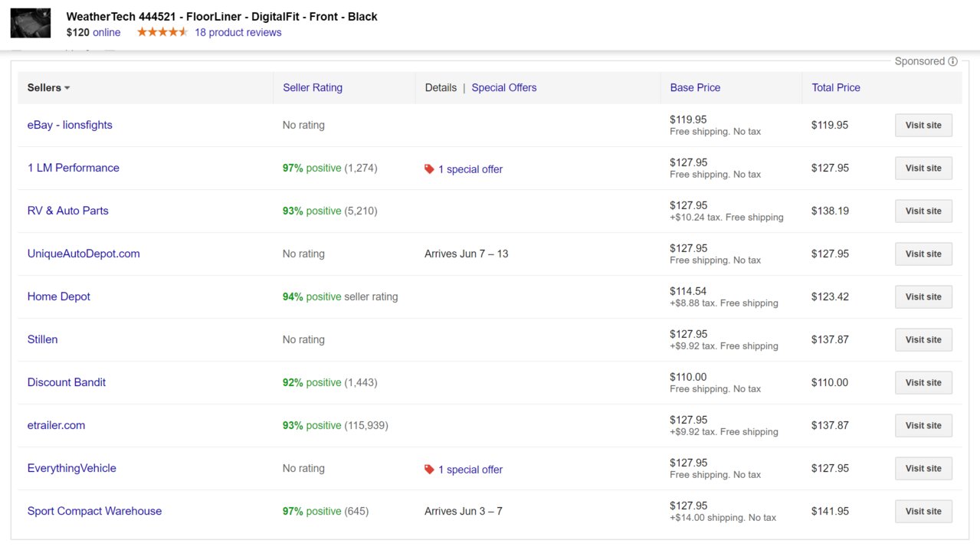The height and width of the screenshot is (550, 980).
Task: Go to the RV & Auto Parts seller
Action: (x=68, y=211)
